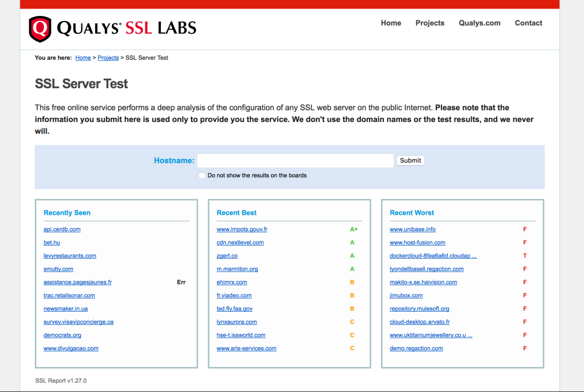This screenshot has height=392, width=584.
Task: Focus the Hostname input field
Action: coord(295,161)
